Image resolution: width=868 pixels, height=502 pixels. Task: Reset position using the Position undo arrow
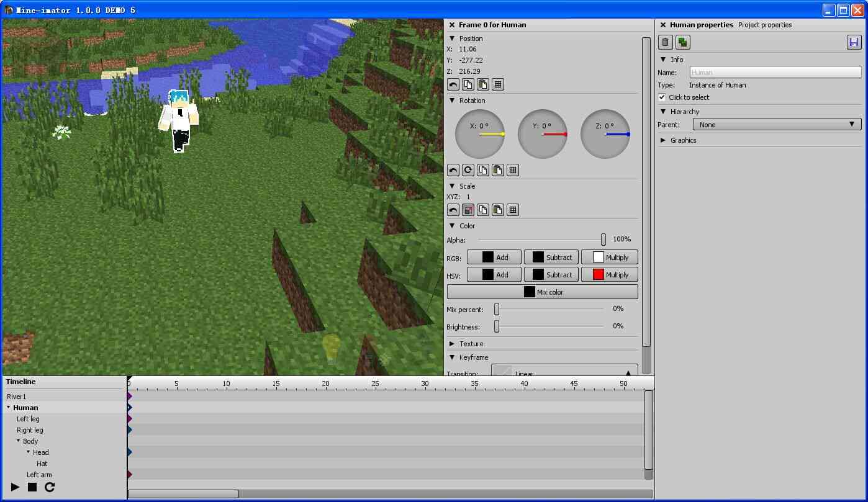point(453,84)
